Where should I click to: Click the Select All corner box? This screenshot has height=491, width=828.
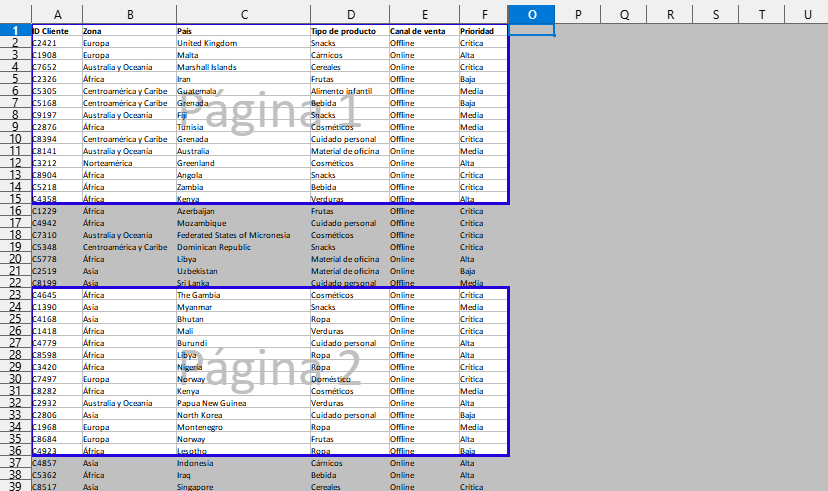(15, 14)
